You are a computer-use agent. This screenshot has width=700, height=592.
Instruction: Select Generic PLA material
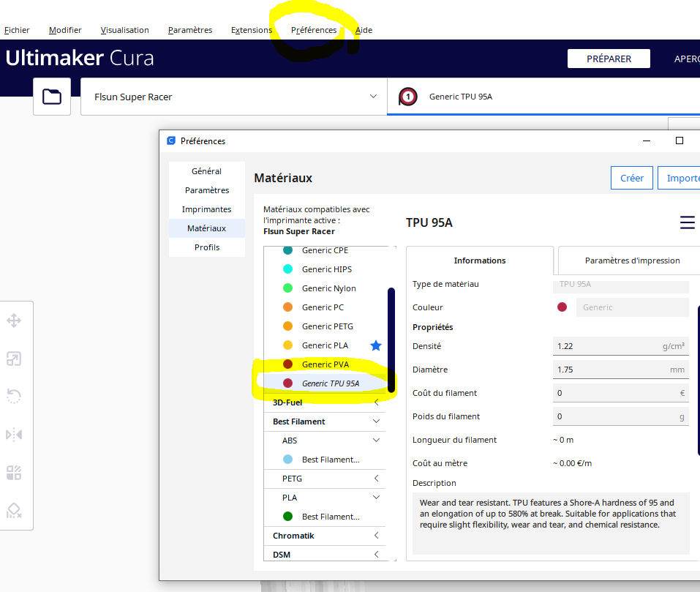point(325,345)
